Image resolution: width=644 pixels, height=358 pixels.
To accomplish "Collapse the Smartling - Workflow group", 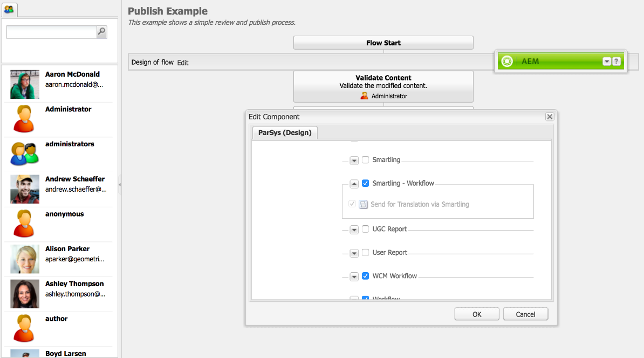I will [354, 184].
